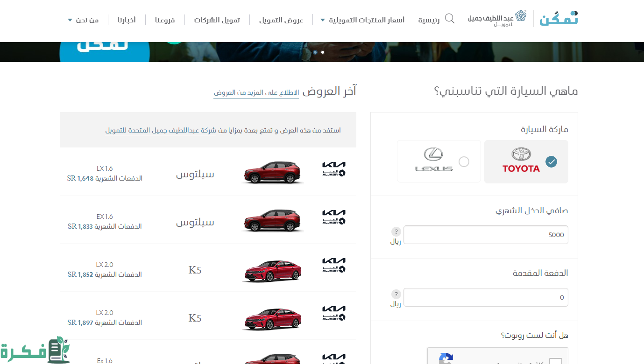The height and width of the screenshot is (364, 644).
Task: Open the تمويل الشركات menu item
Action: 217,20
